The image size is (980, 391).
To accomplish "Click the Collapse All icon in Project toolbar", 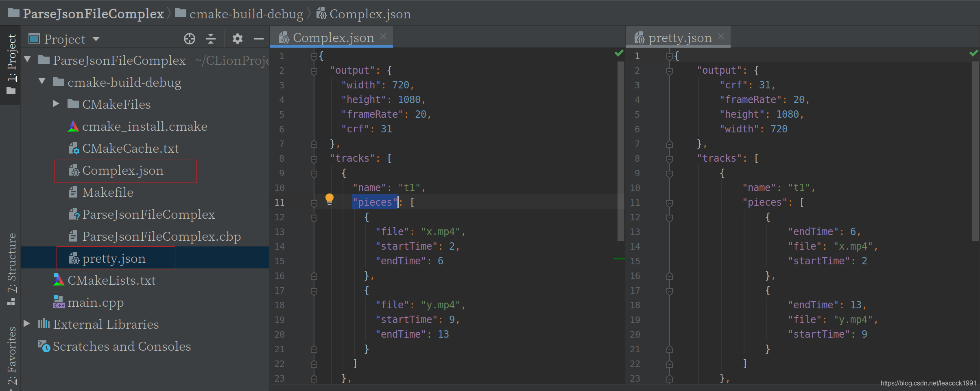I will (211, 39).
